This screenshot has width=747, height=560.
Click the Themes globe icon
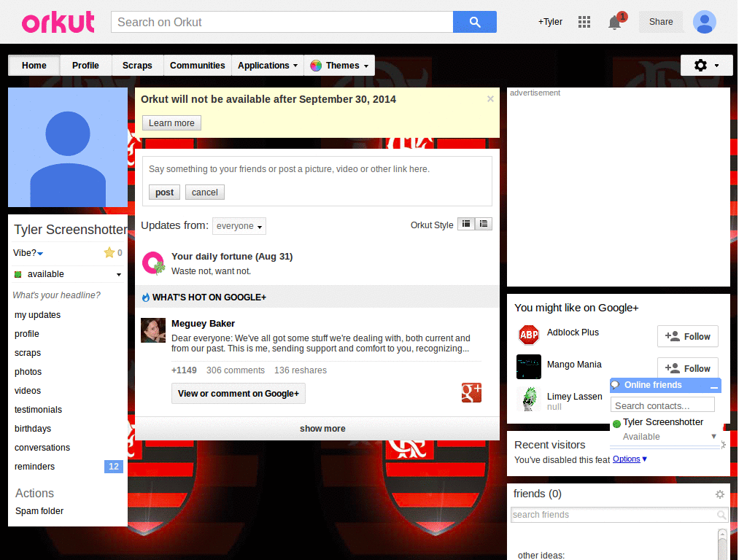[315, 65]
